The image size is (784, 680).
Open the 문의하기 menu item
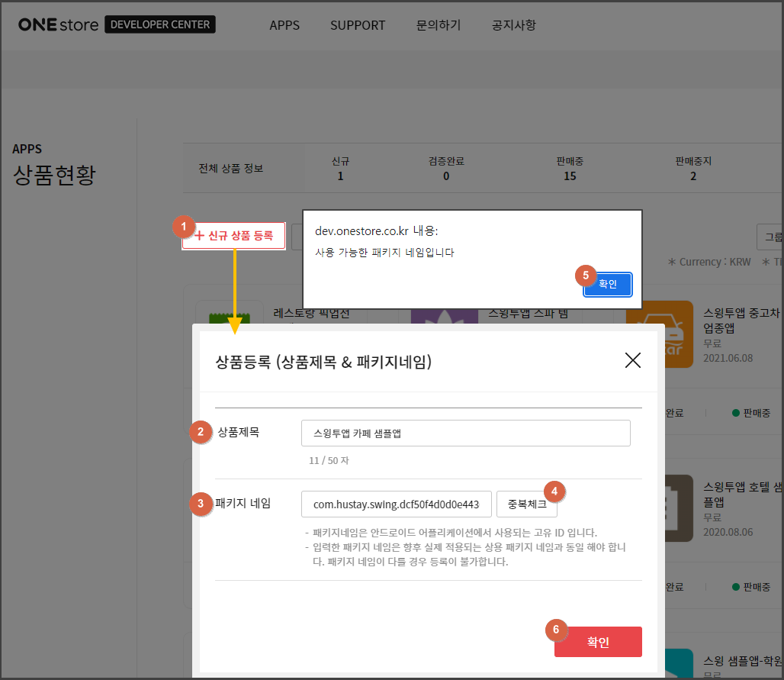439,25
